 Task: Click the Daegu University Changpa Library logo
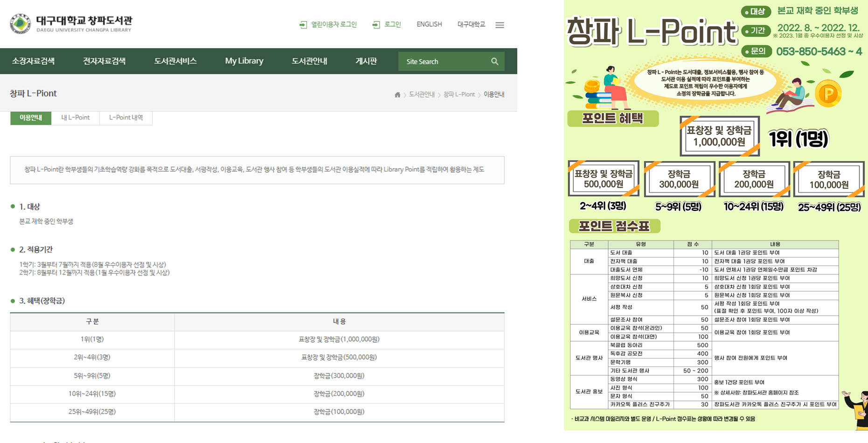[x=71, y=23]
